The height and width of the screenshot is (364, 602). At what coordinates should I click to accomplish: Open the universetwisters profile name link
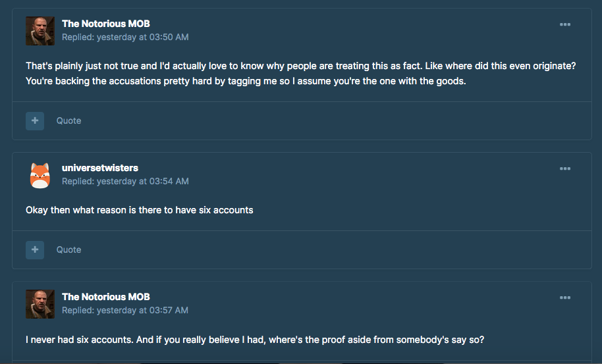[100, 168]
